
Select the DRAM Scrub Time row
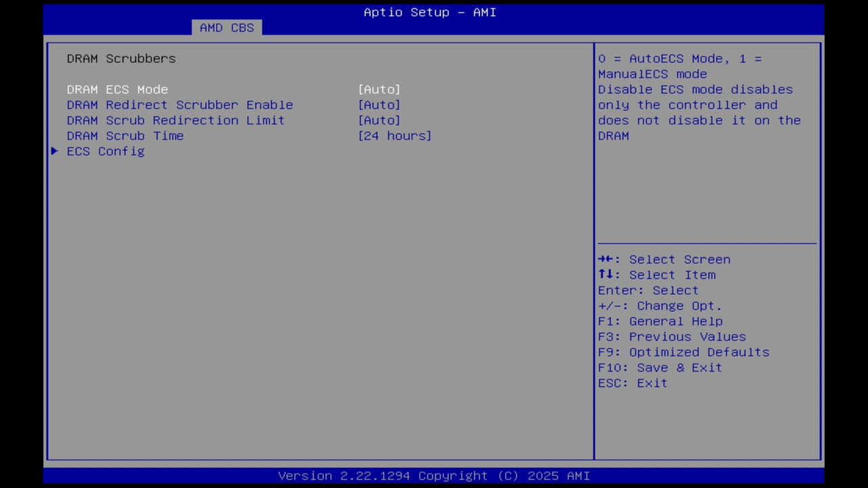point(125,136)
